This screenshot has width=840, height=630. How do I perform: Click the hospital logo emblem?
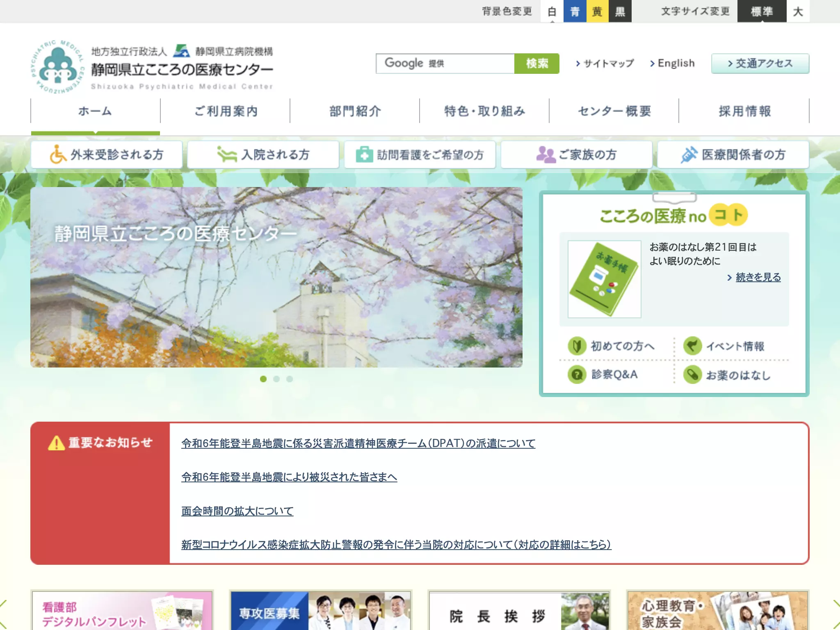[x=58, y=67]
